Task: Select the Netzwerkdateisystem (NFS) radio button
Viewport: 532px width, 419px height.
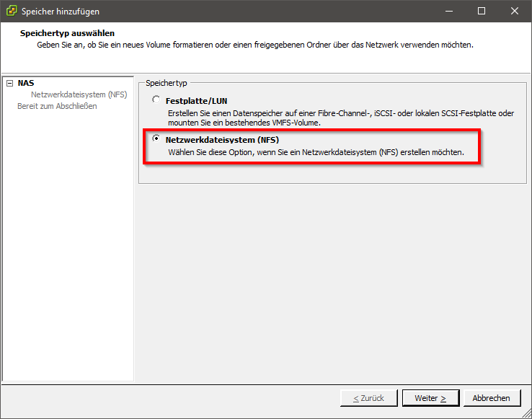Action: point(156,139)
